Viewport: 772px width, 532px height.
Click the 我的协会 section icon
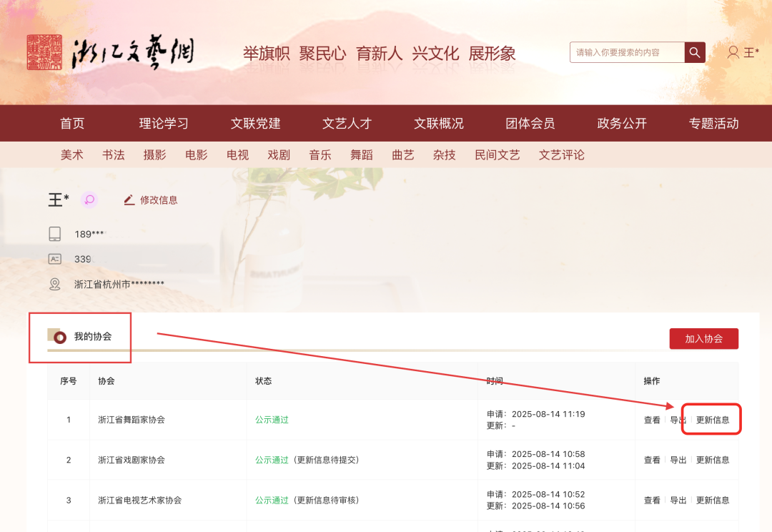(x=57, y=337)
